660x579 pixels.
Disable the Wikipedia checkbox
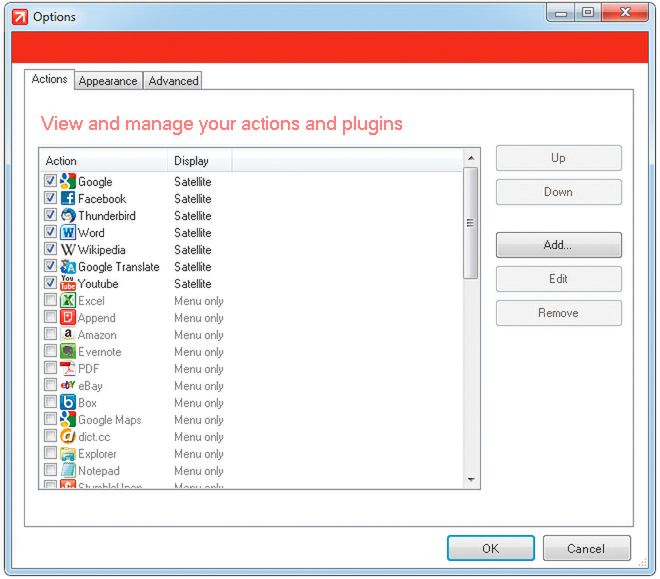point(50,249)
